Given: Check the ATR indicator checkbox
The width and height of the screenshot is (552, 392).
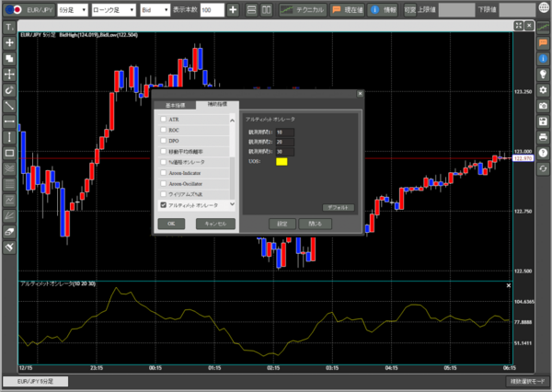Looking at the screenshot, I should click(164, 119).
